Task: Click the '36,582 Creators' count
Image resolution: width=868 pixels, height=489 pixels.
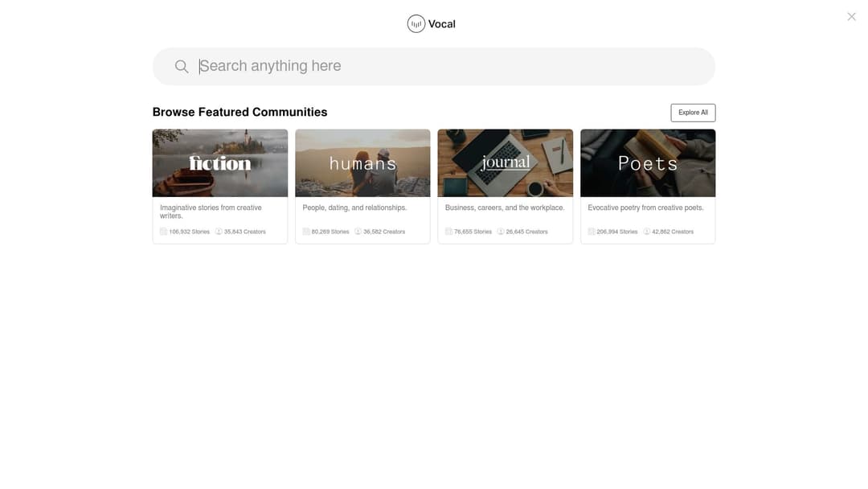Action: [384, 232]
